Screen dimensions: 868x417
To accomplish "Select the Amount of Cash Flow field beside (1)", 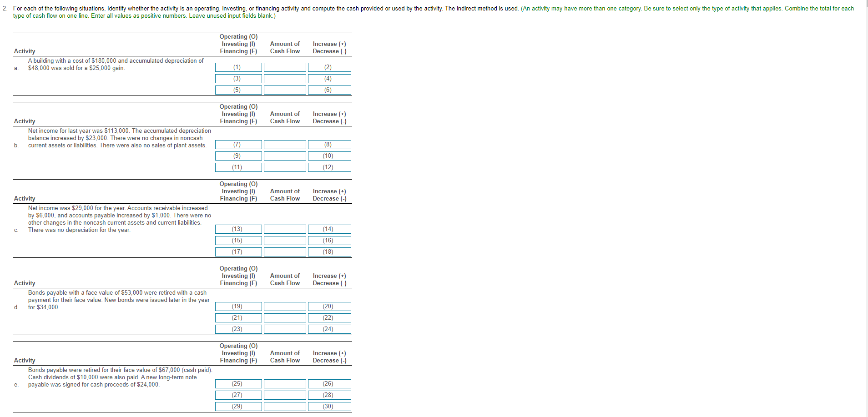I will (285, 67).
